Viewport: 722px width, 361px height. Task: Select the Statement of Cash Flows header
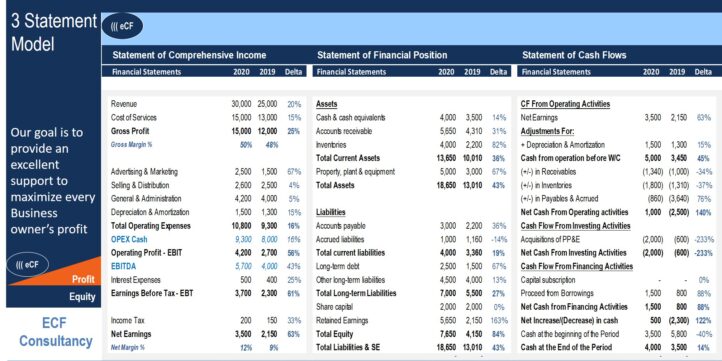pyautogui.click(x=574, y=55)
